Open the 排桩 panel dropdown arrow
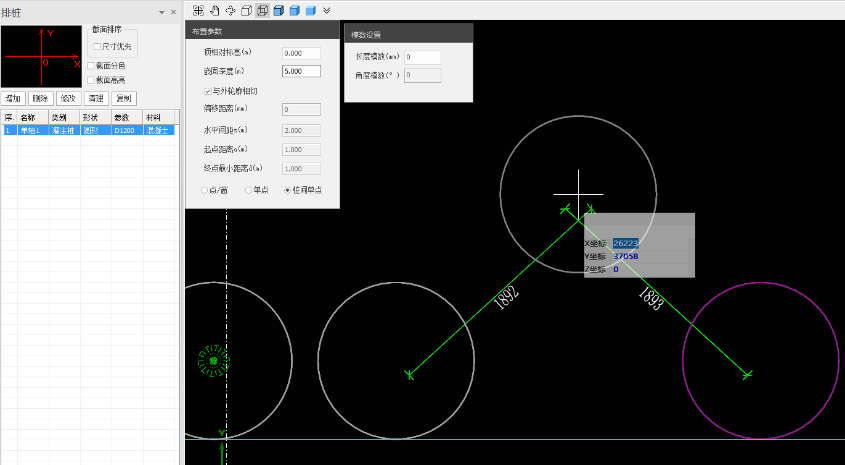 tap(162, 12)
